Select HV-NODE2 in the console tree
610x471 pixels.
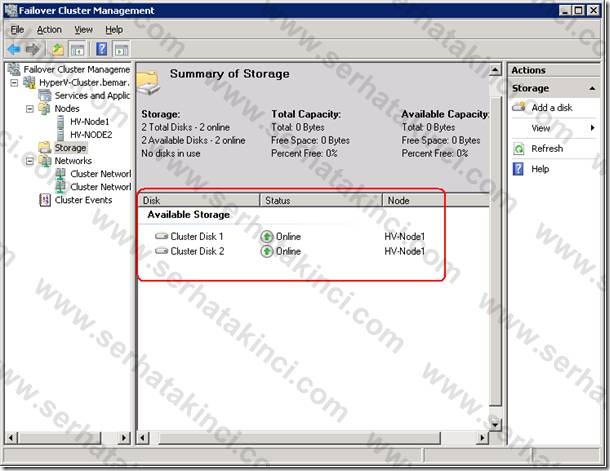point(91,135)
